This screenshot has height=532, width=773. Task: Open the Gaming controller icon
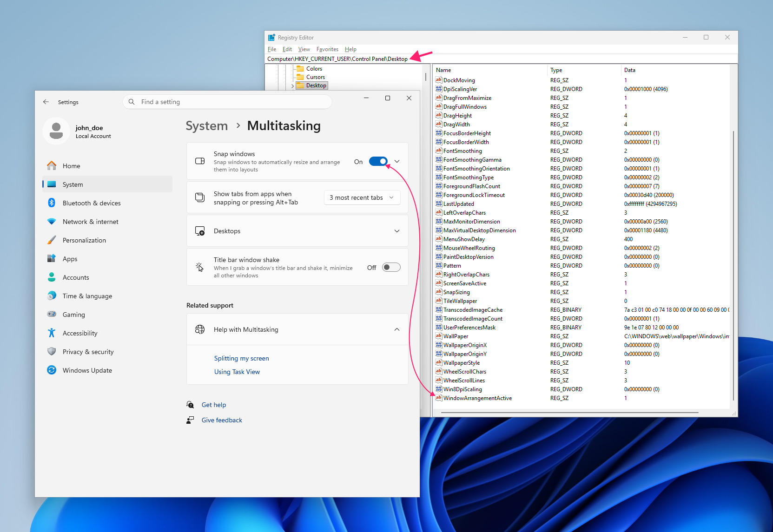tap(52, 315)
